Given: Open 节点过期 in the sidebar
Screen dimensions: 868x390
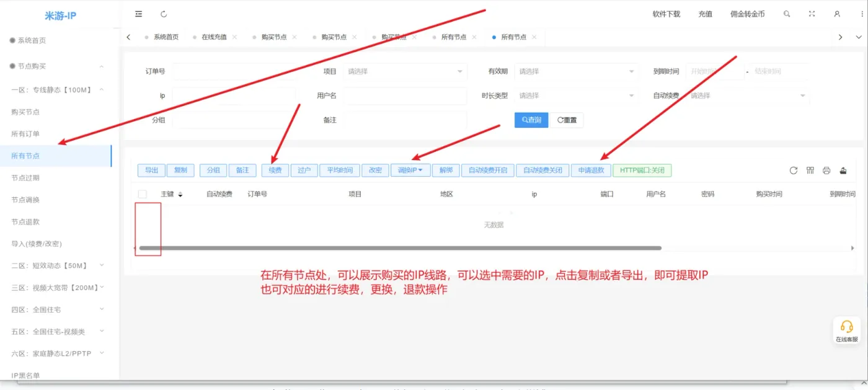Looking at the screenshot, I should tap(25, 178).
